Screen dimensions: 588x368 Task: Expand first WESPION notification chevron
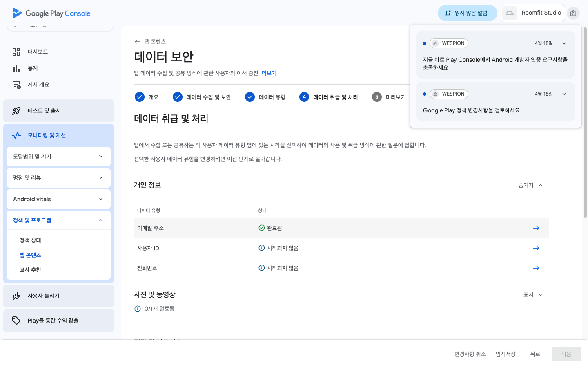pos(564,43)
